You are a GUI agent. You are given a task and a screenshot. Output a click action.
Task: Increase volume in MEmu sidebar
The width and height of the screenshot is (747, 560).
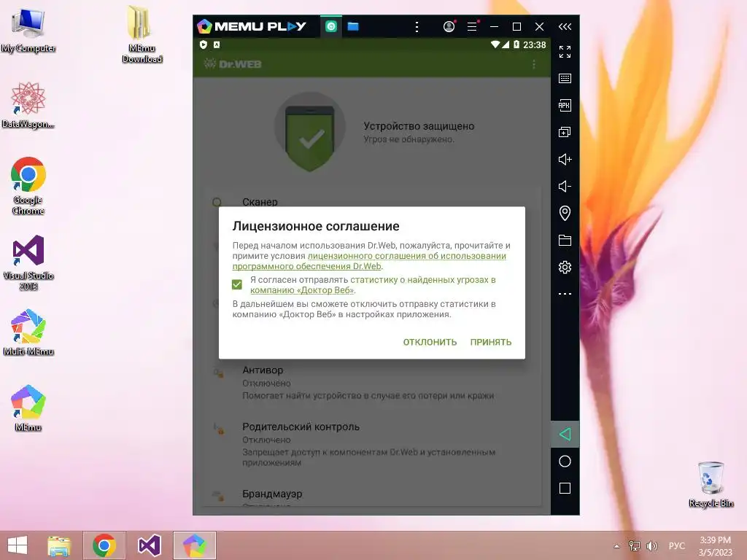pyautogui.click(x=565, y=159)
